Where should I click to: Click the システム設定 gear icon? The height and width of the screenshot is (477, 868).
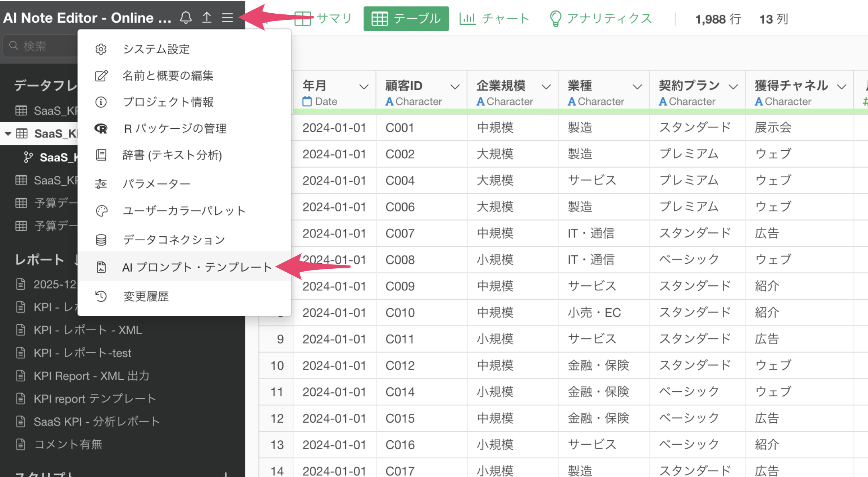click(101, 49)
